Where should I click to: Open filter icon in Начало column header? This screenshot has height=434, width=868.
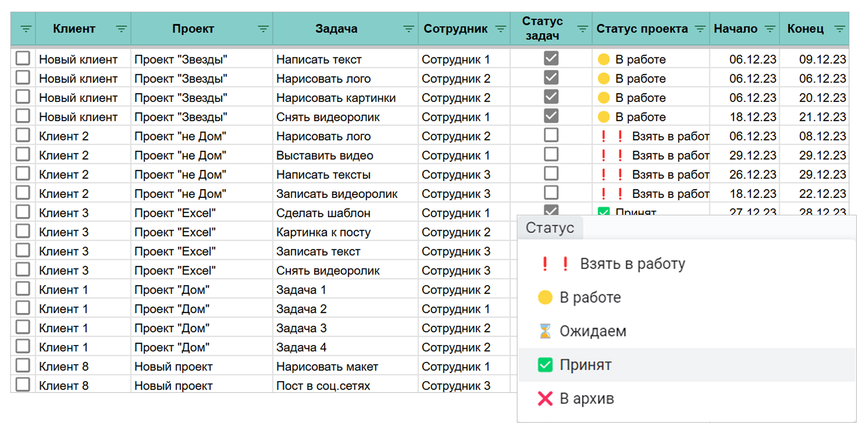(770, 29)
